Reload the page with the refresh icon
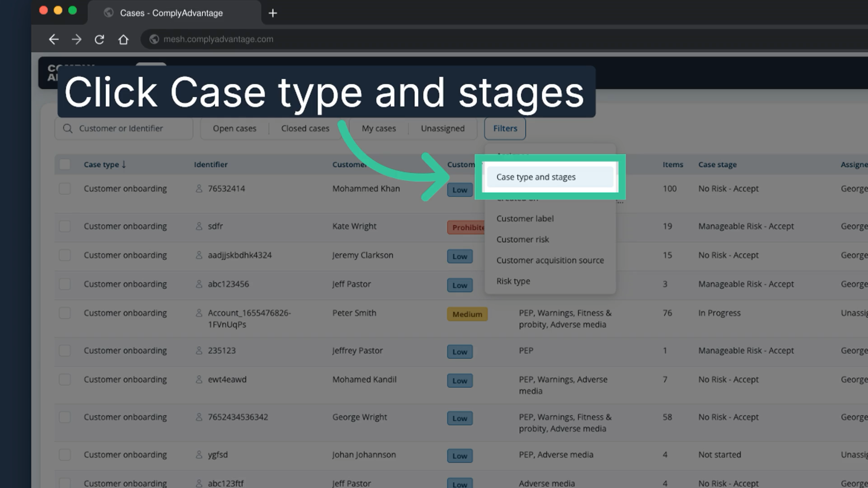 tap(99, 39)
